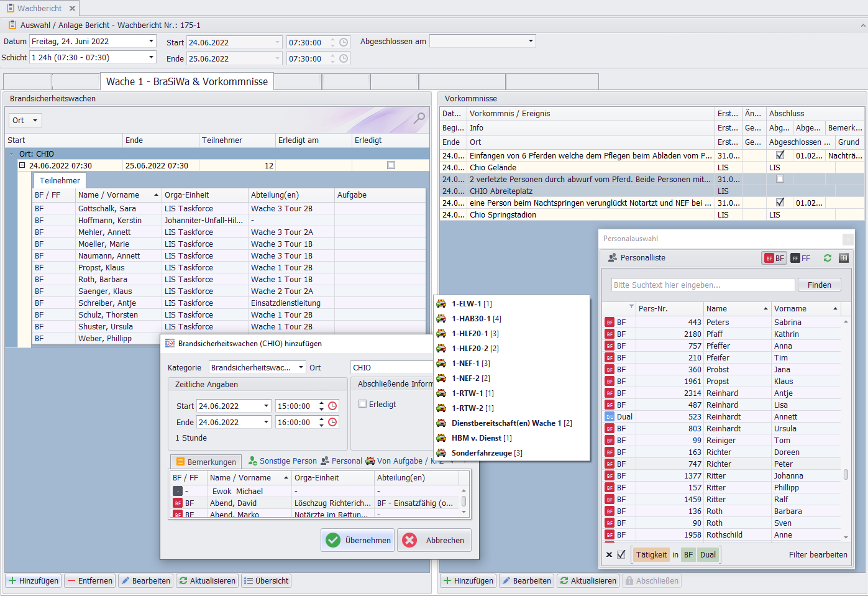868x596 pixels.
Task: Collapse the 24.06.2022 07:30 row
Action: pos(22,165)
